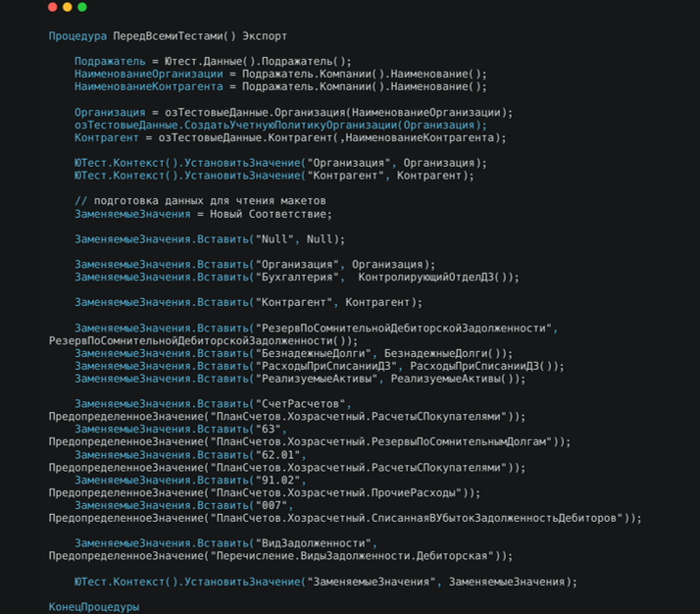Click the "ВидЗадолженности" string literal
The height and width of the screenshot is (614, 700).
(313, 543)
